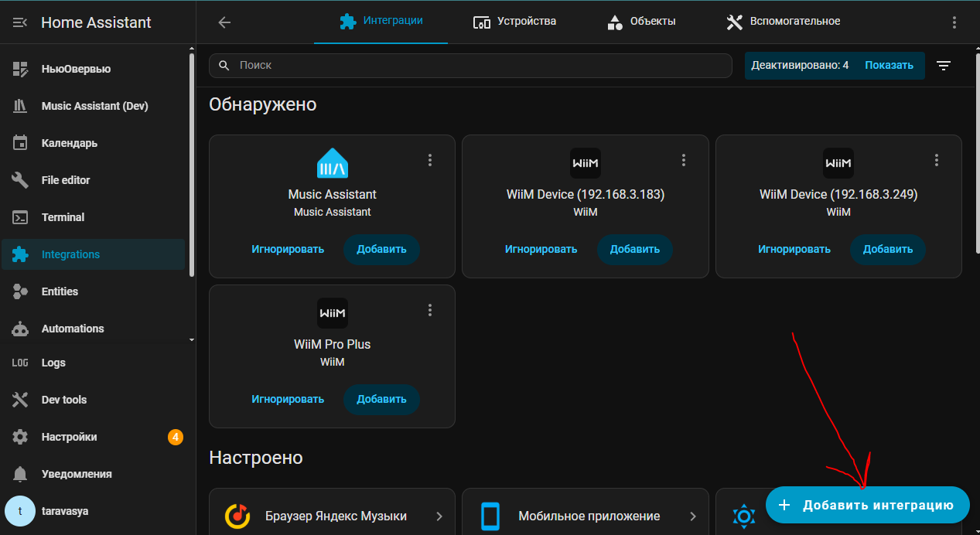This screenshot has height=535, width=980.
Task: Click the Яндекс Музыка browser icon
Action: tap(237, 515)
